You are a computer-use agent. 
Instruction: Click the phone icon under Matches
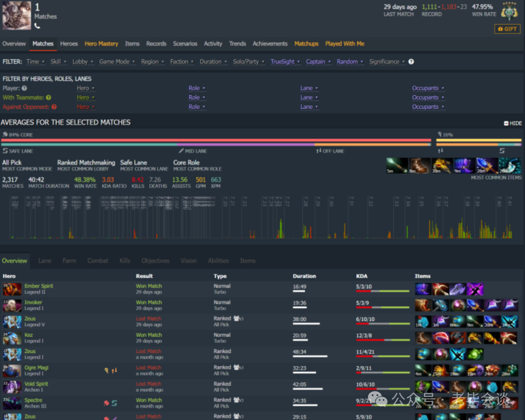(37, 26)
